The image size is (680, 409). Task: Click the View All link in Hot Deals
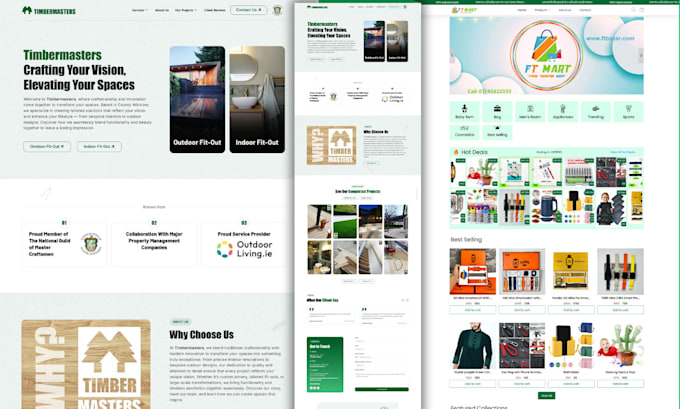[623, 152]
